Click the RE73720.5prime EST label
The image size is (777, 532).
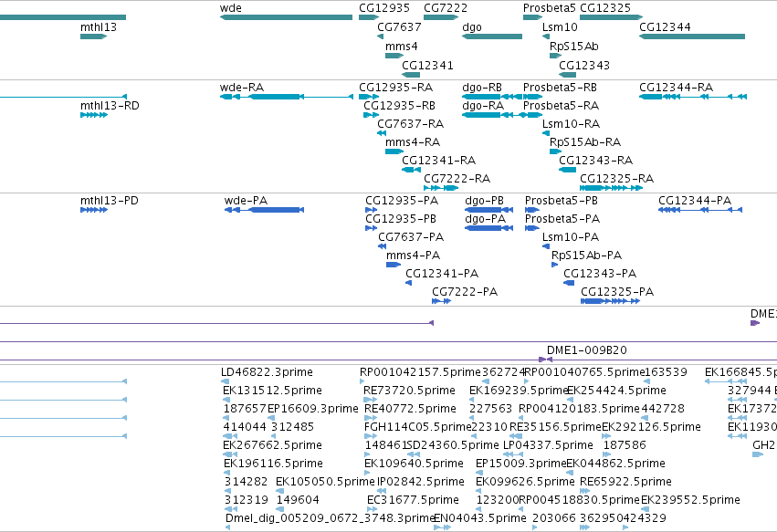pos(409,391)
